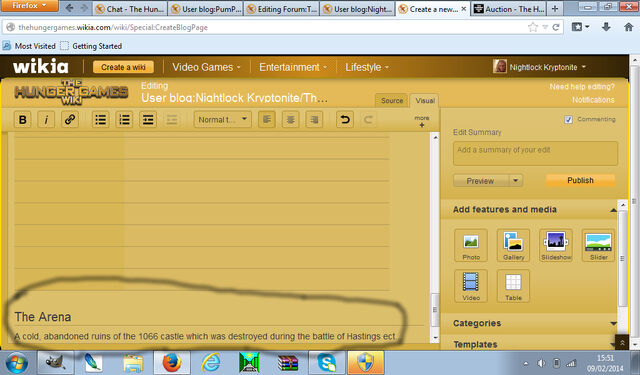640x375 pixels.
Task: Switch to Auction - The H... tab
Action: (509, 9)
